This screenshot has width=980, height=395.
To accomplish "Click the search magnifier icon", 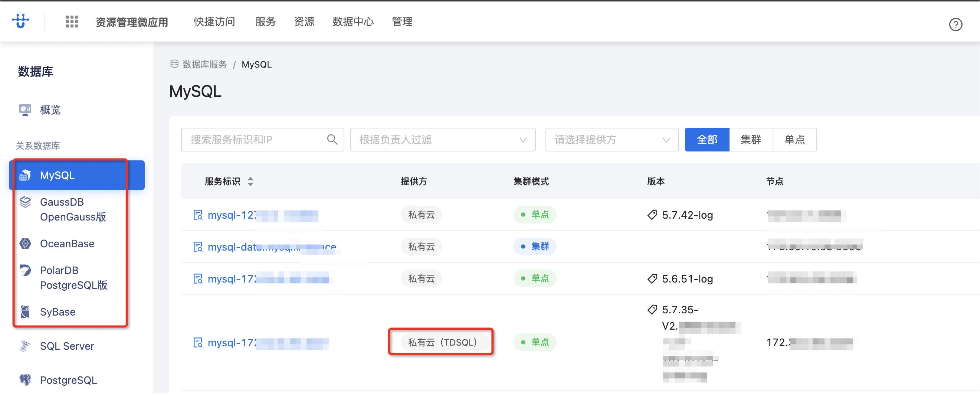I will point(332,140).
